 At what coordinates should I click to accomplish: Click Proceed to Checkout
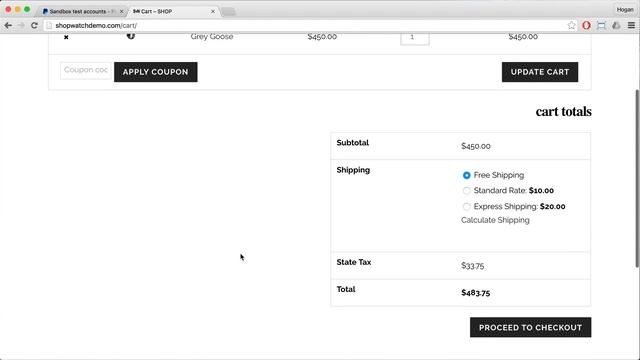coord(530,327)
